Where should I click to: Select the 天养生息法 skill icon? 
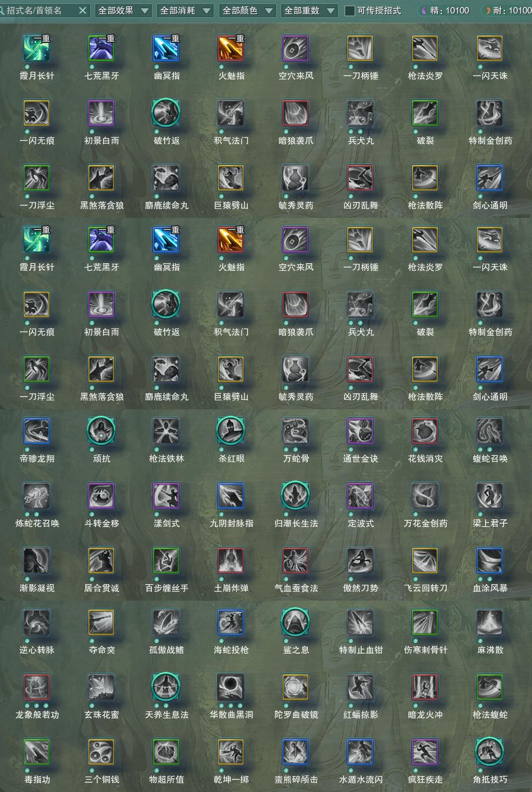(x=167, y=687)
